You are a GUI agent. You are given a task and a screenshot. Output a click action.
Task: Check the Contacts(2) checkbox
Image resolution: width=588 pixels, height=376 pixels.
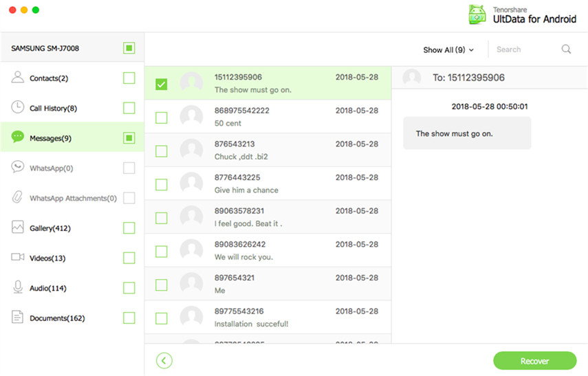coord(129,78)
